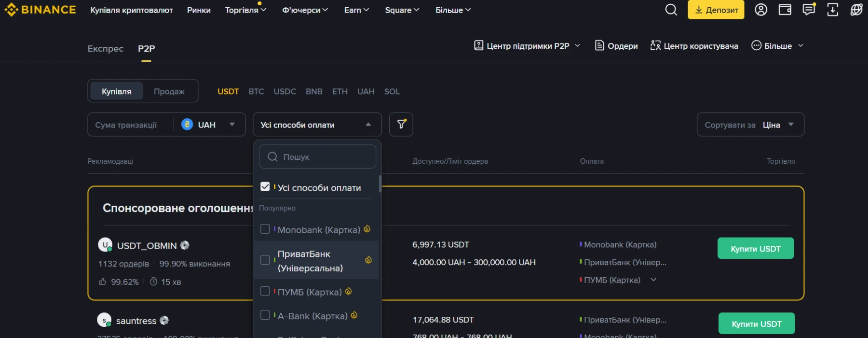
Task: Click Купити USDT for USDT_OBMIN
Action: 755,248
